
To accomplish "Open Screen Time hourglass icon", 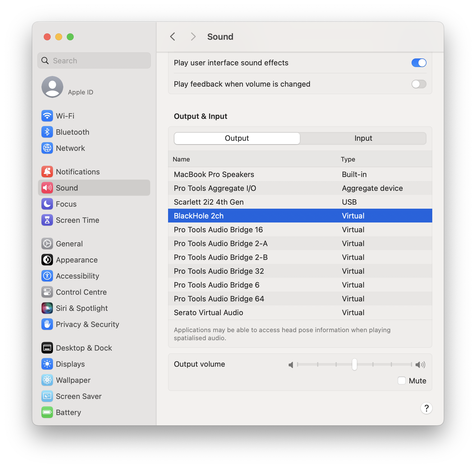I will [47, 220].
